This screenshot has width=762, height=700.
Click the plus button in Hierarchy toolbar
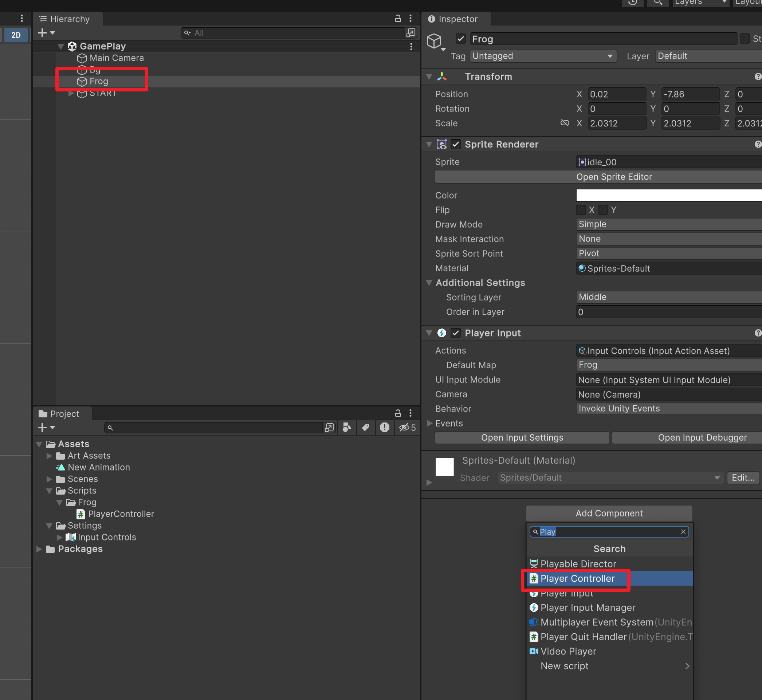(43, 33)
